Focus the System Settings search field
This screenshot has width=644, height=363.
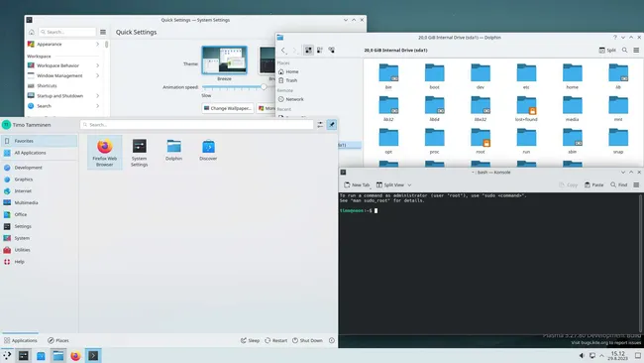(x=67, y=32)
